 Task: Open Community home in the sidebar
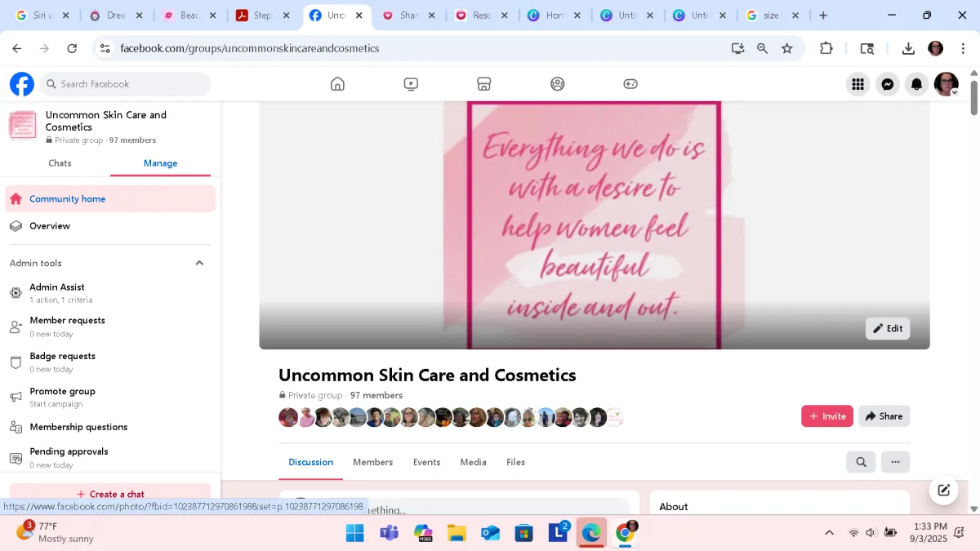tap(110, 199)
